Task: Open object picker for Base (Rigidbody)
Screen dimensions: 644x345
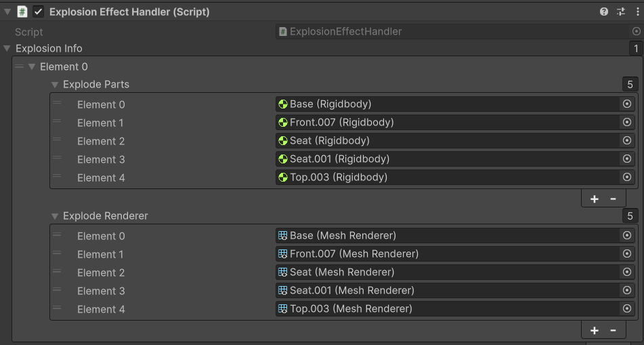Action: click(x=627, y=104)
